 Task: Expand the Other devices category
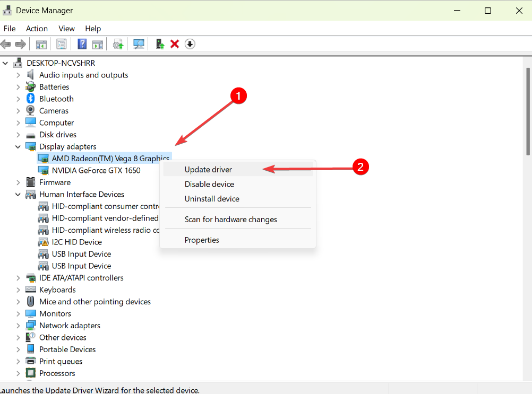(18, 337)
